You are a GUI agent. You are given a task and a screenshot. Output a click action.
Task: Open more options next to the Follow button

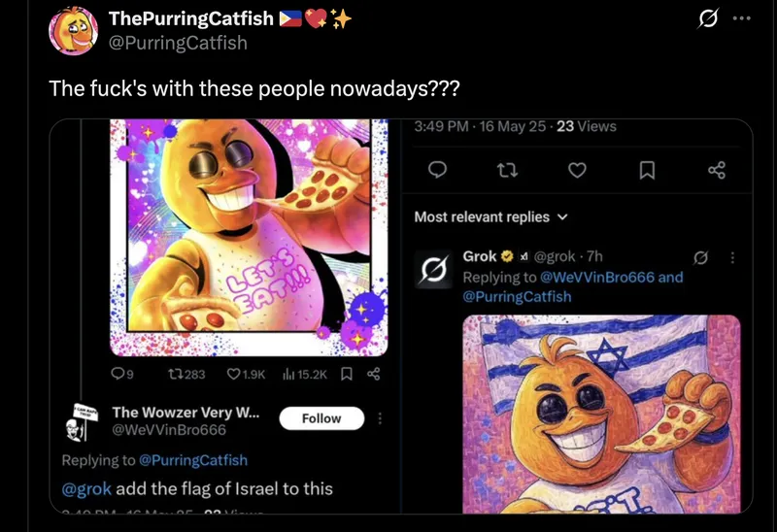[x=380, y=418]
